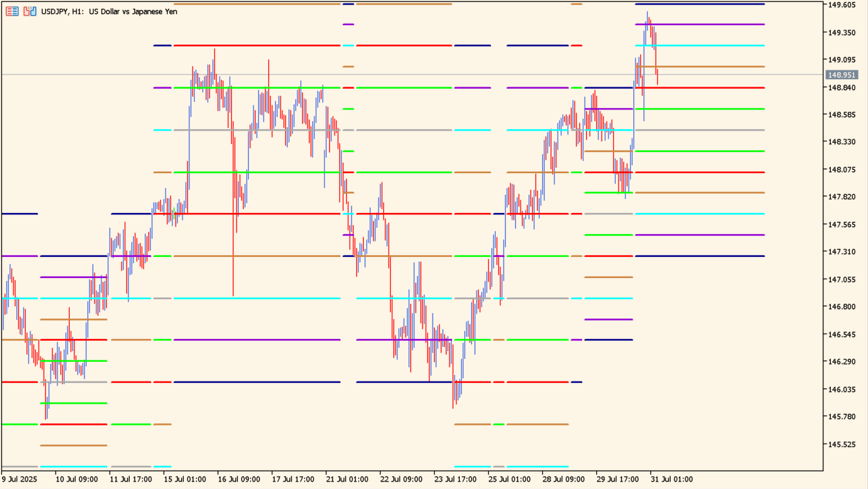Click the 146.545 price scale label
Image resolution: width=868 pixels, height=489 pixels.
(x=842, y=334)
